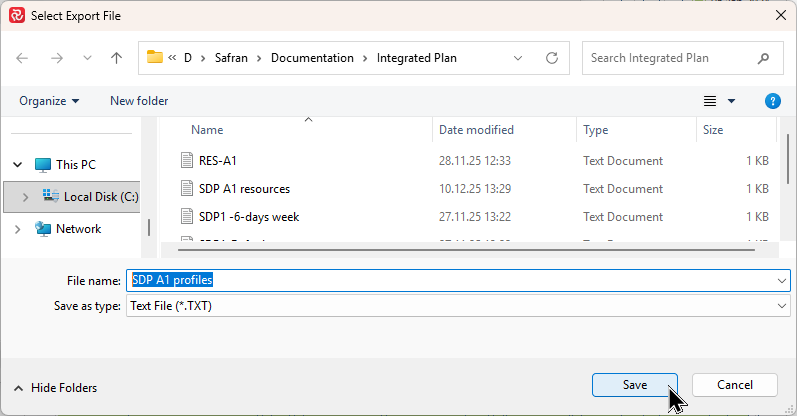Select Network in the navigation pane

(78, 229)
